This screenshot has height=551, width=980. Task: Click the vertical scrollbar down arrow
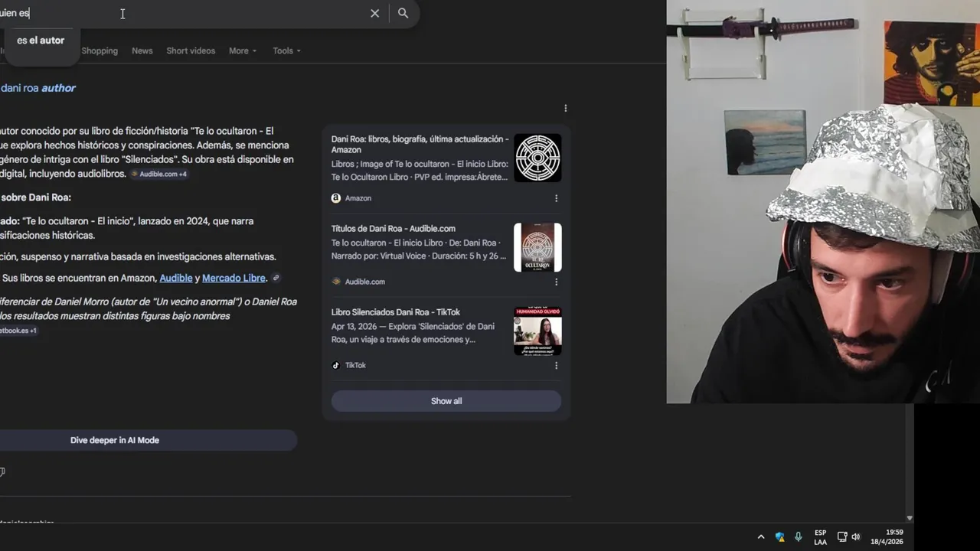click(910, 518)
